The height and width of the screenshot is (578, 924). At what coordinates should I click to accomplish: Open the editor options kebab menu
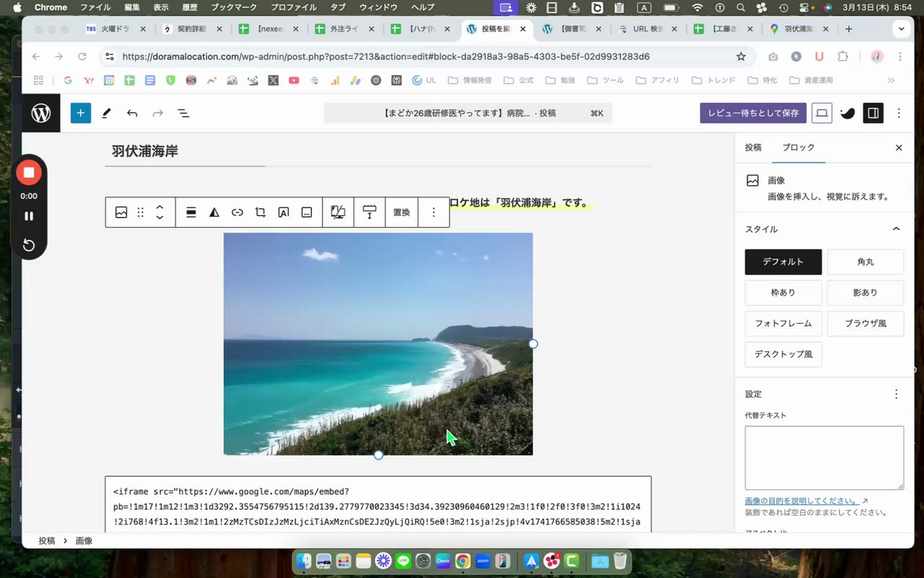899,113
